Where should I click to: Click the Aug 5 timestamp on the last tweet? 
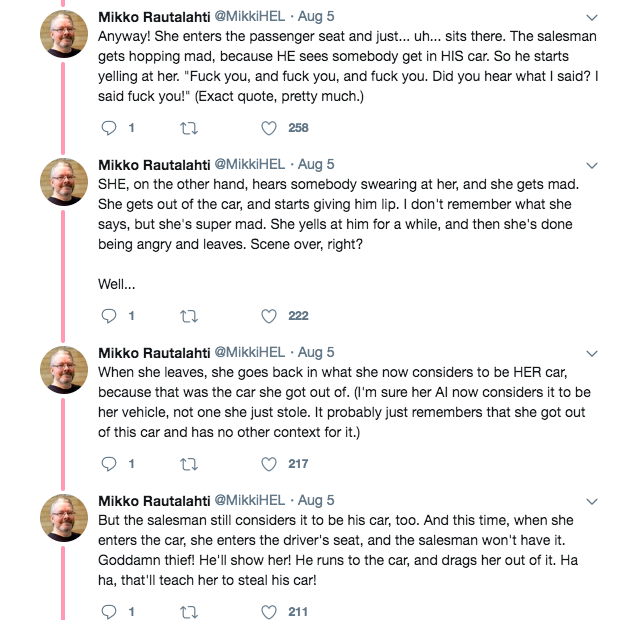(316, 500)
